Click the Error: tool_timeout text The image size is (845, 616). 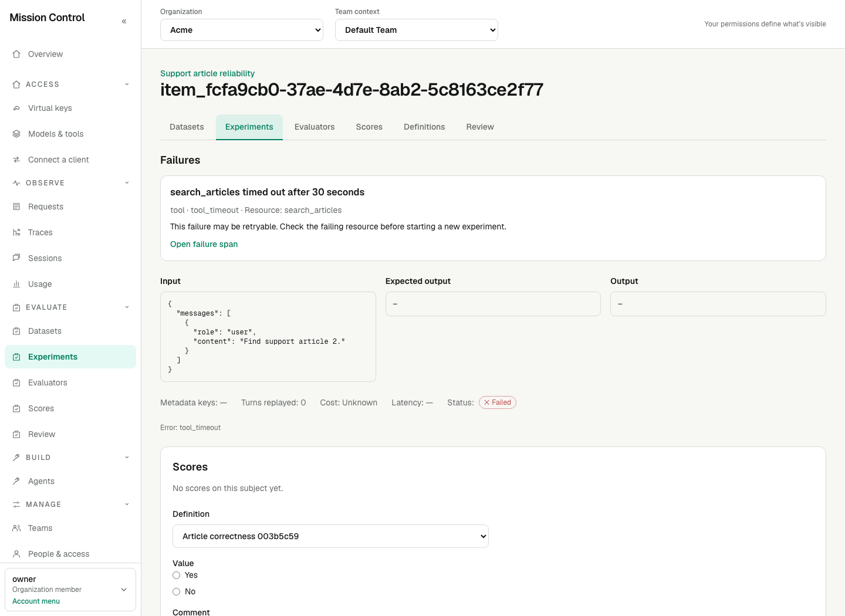(x=190, y=428)
